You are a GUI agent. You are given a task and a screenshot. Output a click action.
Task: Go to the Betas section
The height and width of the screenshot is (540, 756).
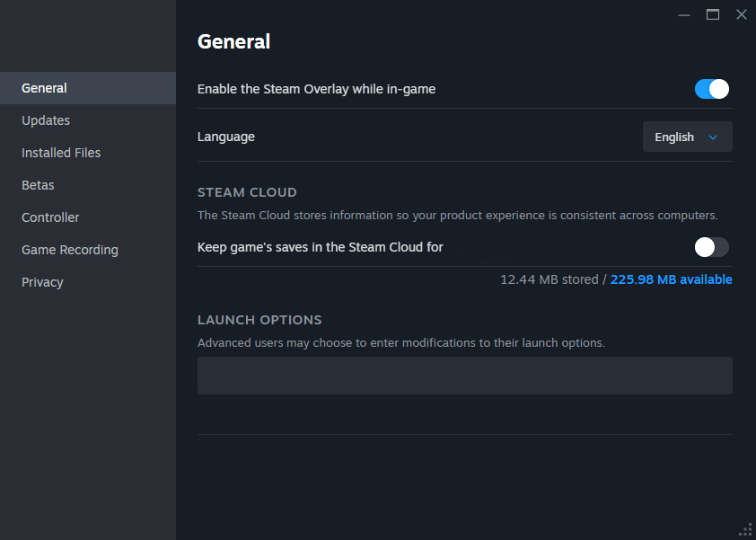pyautogui.click(x=38, y=185)
